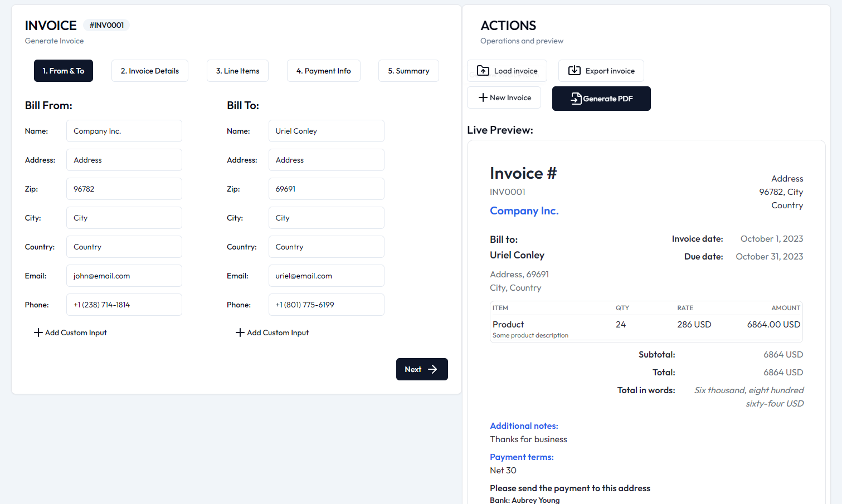
Task: Switch to the Payment Info step
Action: (x=324, y=71)
